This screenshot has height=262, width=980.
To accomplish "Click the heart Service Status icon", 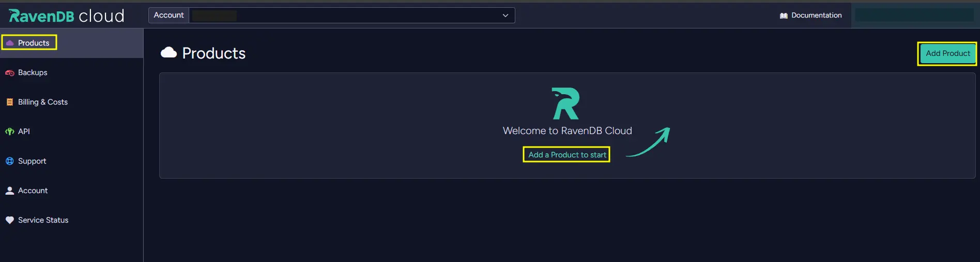I will coord(10,221).
